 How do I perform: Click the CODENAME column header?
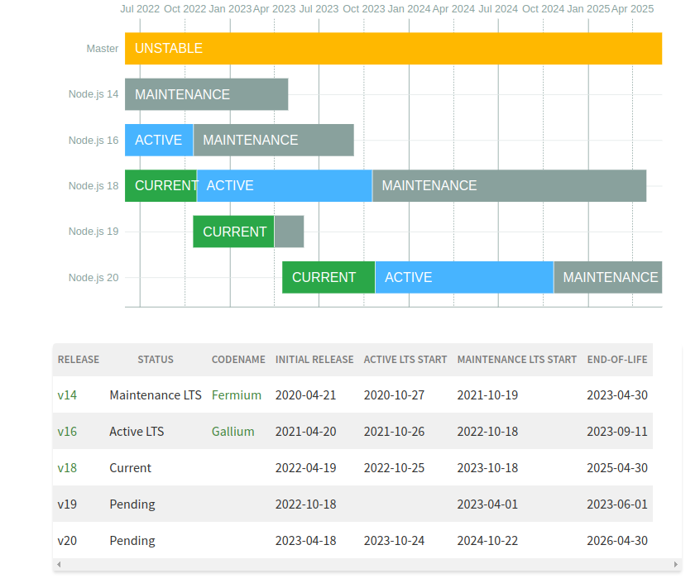coord(238,360)
